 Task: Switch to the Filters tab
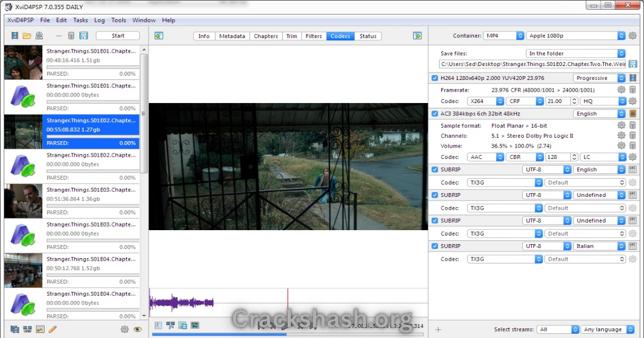pyautogui.click(x=313, y=36)
